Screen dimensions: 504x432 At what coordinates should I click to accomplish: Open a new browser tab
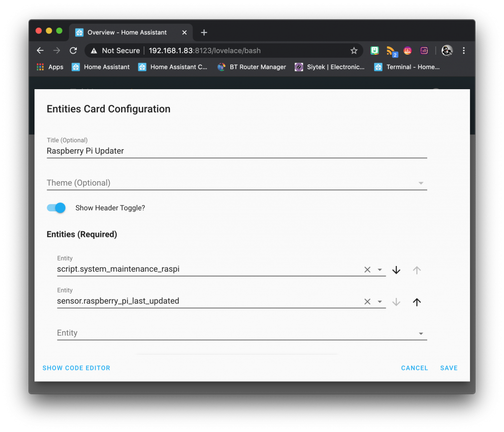[x=204, y=33]
